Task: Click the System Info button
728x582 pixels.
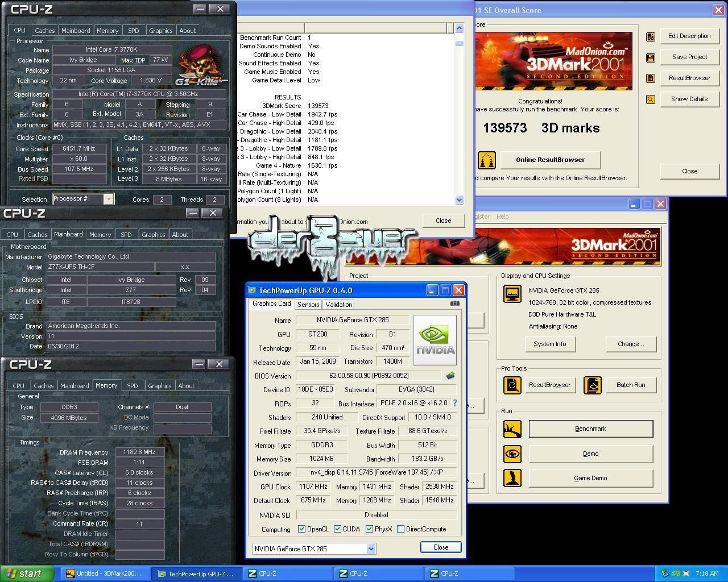Action: pyautogui.click(x=550, y=344)
